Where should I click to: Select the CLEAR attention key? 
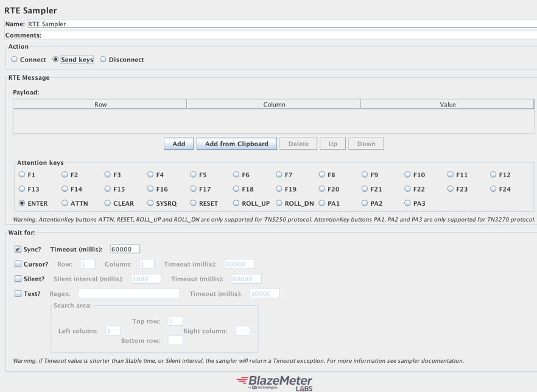108,203
